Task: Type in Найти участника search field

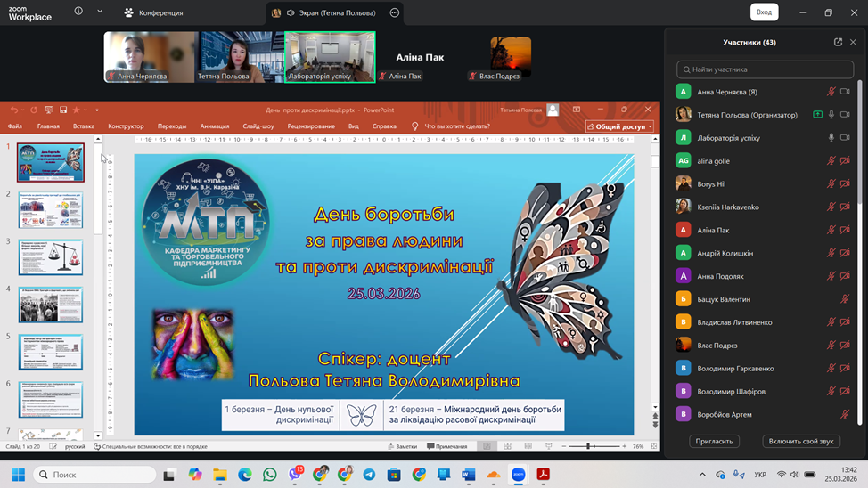Action: pyautogui.click(x=765, y=69)
